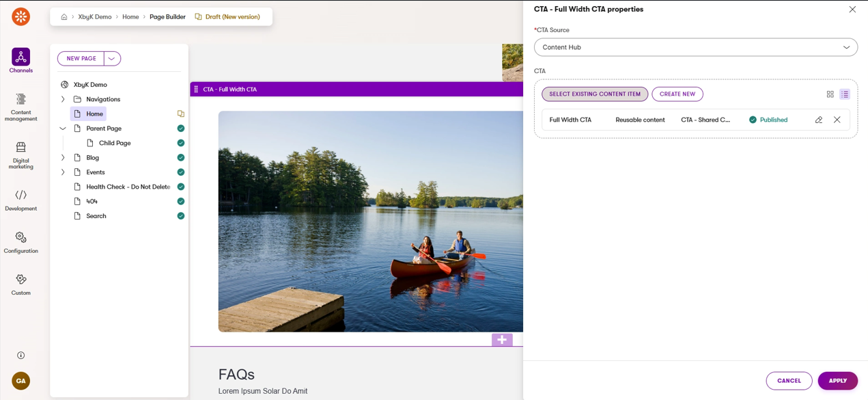Click the home icon in breadcrumb

[64, 17]
